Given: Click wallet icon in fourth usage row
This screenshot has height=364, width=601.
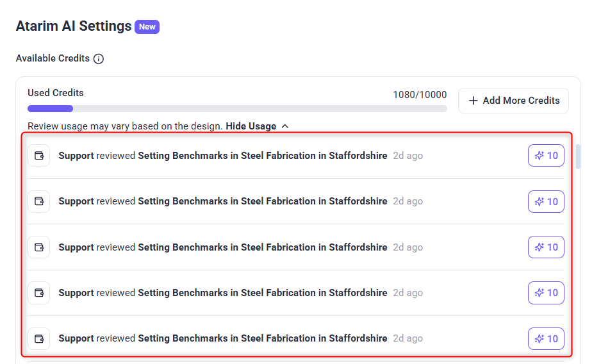Looking at the screenshot, I should (x=38, y=293).
